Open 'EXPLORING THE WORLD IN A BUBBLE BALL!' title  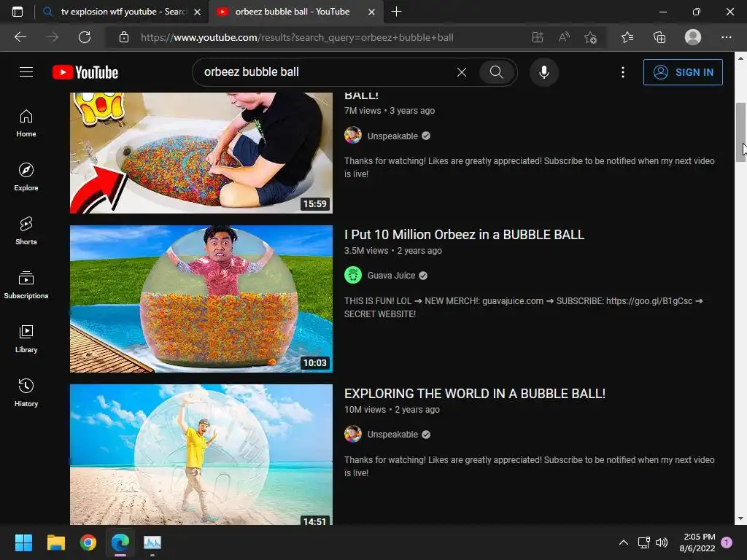click(474, 394)
